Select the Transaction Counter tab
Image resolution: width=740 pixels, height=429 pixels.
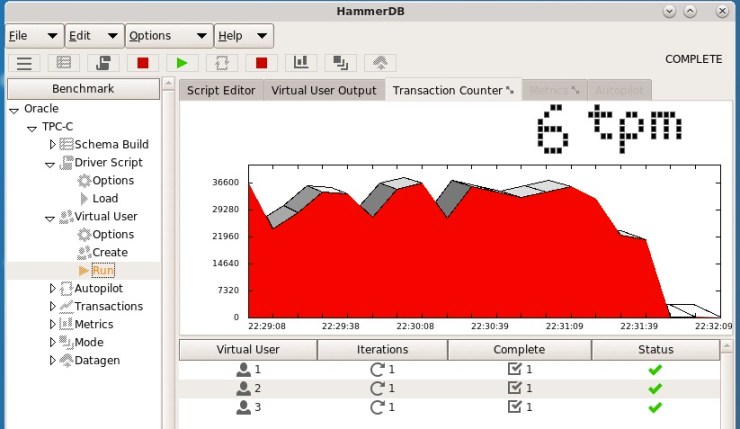click(454, 90)
